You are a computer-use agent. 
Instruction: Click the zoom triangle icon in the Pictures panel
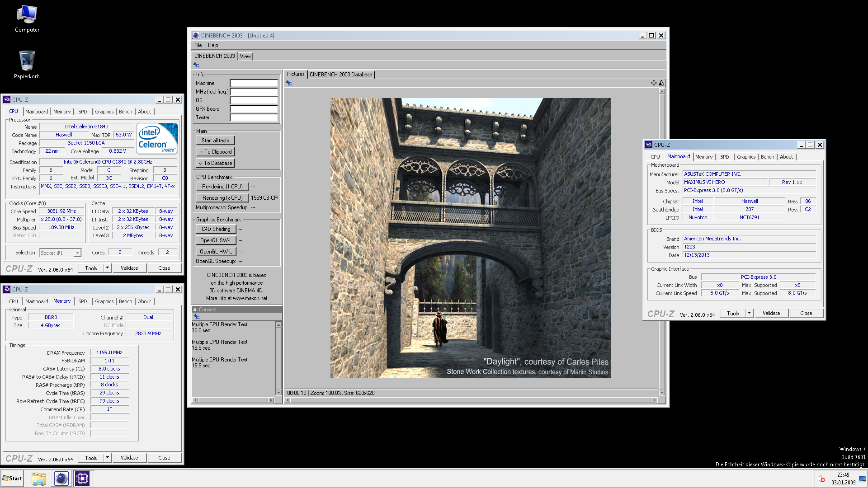[x=661, y=83]
